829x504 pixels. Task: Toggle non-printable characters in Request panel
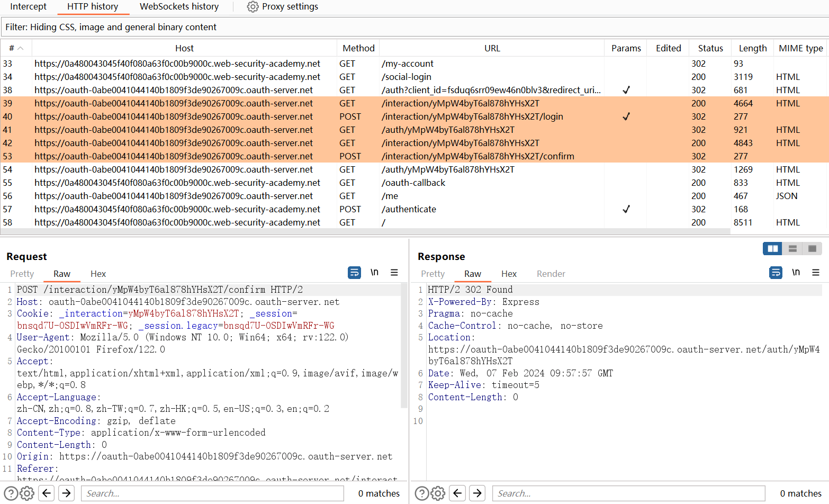[x=374, y=273]
